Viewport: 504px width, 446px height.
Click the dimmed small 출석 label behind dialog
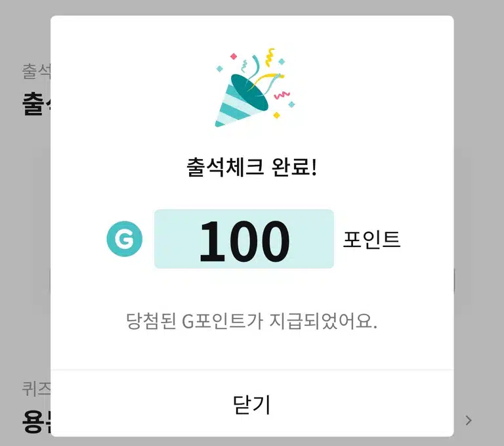pos(36,71)
